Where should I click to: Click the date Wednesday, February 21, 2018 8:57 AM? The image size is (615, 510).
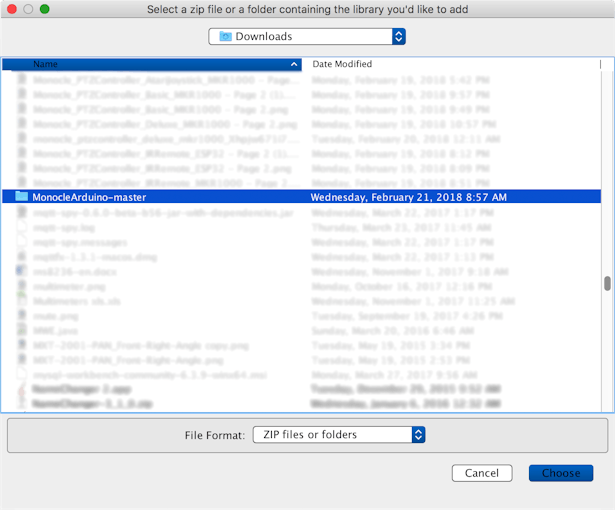[x=408, y=197]
